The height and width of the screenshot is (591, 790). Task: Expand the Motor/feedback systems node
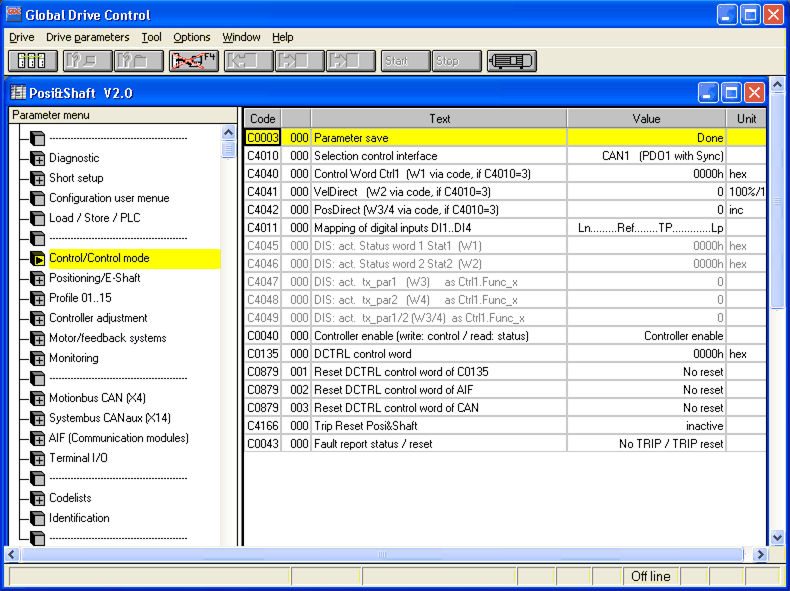(37, 338)
